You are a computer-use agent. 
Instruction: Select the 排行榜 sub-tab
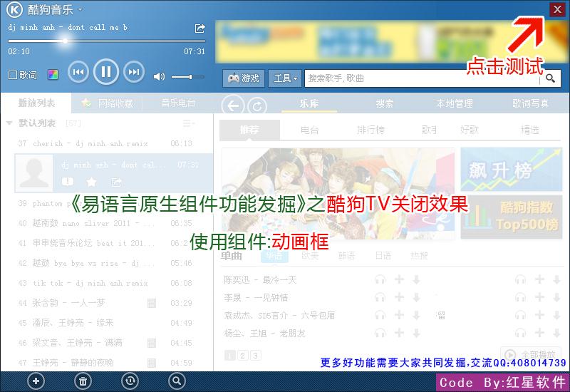pyautogui.click(x=370, y=130)
